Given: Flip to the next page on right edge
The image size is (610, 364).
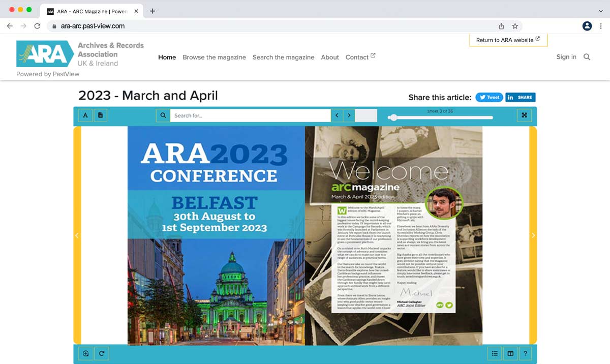Looking at the screenshot, I should click(x=533, y=235).
